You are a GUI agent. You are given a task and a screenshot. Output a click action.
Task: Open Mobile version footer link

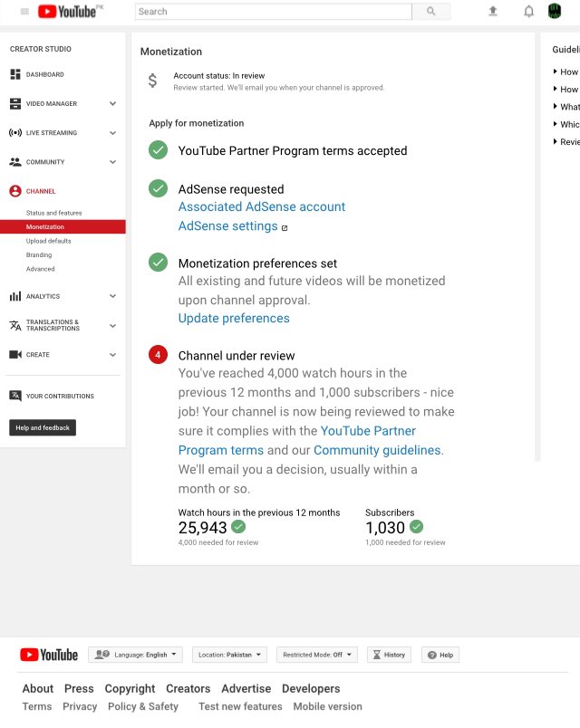(x=328, y=706)
